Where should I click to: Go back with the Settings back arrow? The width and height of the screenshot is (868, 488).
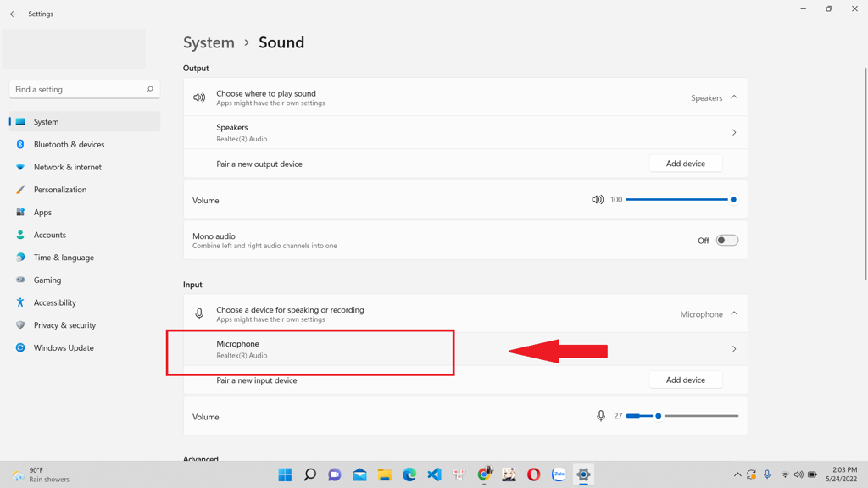pyautogui.click(x=14, y=14)
